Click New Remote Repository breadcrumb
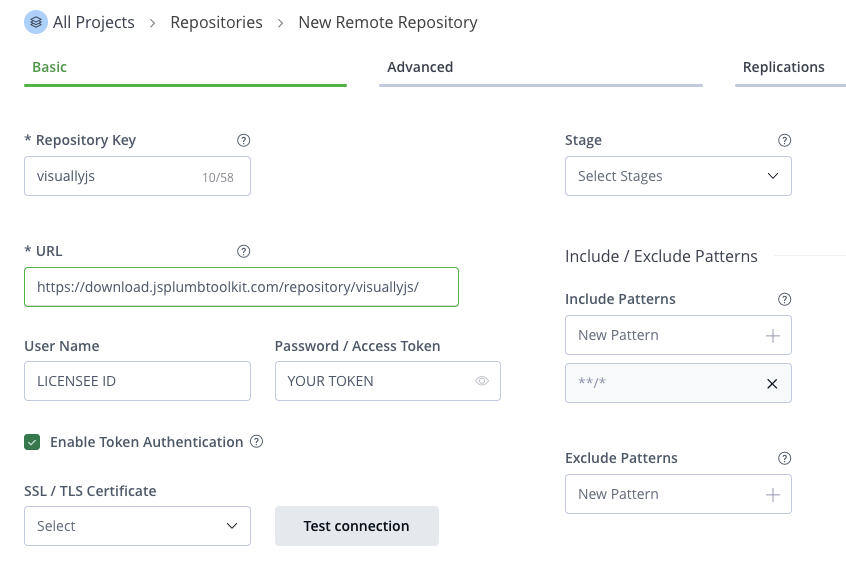The height and width of the screenshot is (561, 846). click(x=388, y=22)
